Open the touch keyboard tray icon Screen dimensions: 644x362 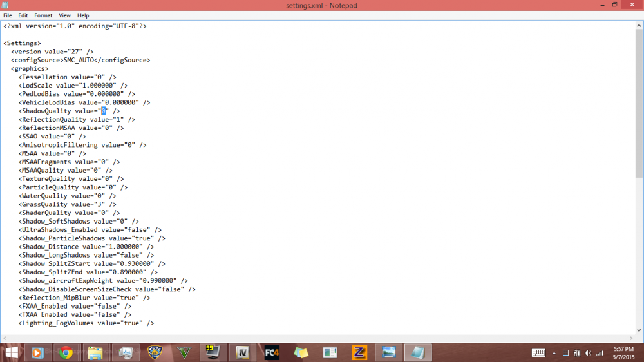pyautogui.click(x=538, y=353)
